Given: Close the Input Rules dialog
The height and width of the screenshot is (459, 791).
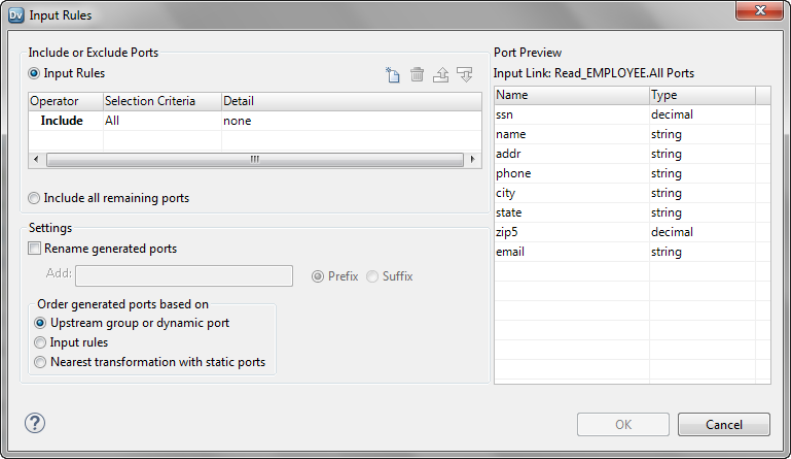Looking at the screenshot, I should point(758,13).
